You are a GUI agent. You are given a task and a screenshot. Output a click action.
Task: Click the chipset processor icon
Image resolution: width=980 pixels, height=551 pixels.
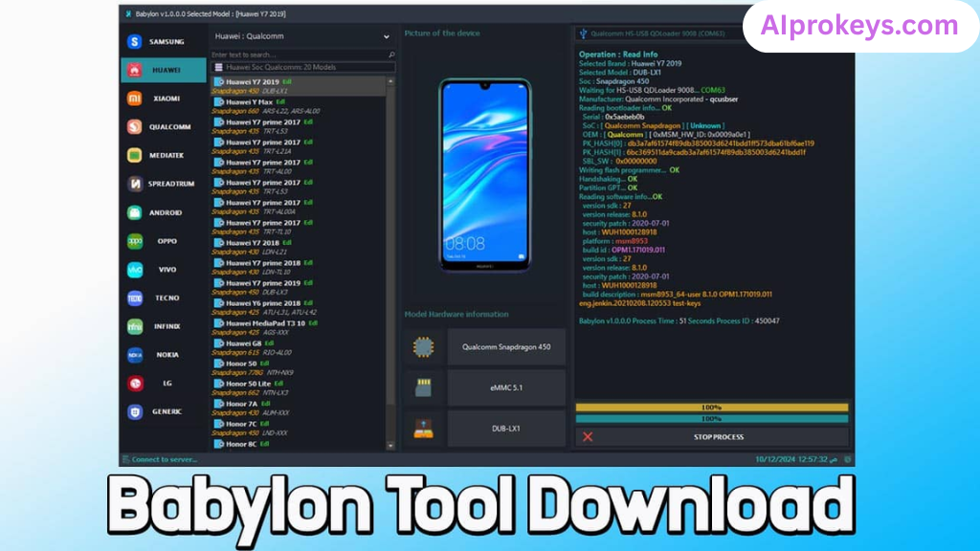point(423,346)
